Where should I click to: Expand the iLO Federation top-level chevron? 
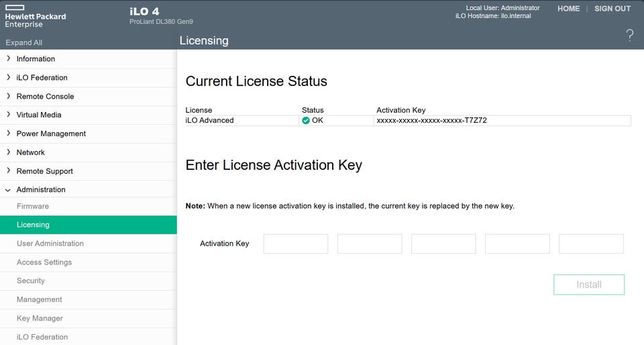point(8,77)
